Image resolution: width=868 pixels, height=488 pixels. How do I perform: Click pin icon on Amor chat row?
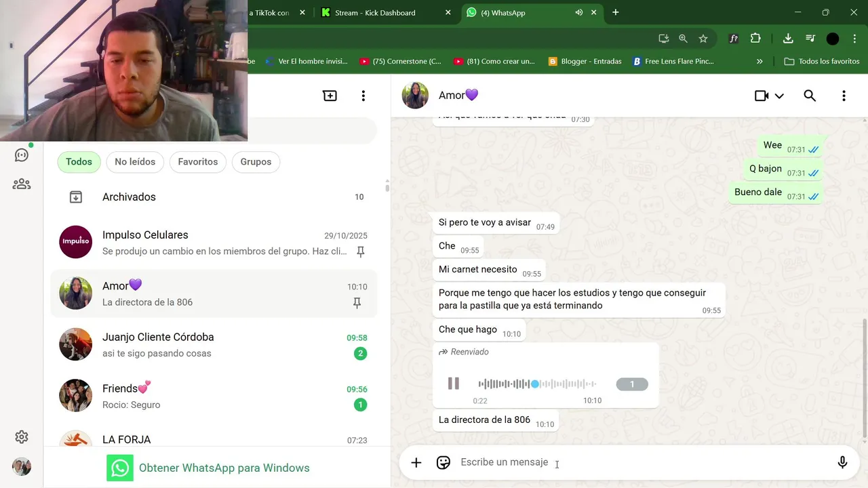coord(357,303)
